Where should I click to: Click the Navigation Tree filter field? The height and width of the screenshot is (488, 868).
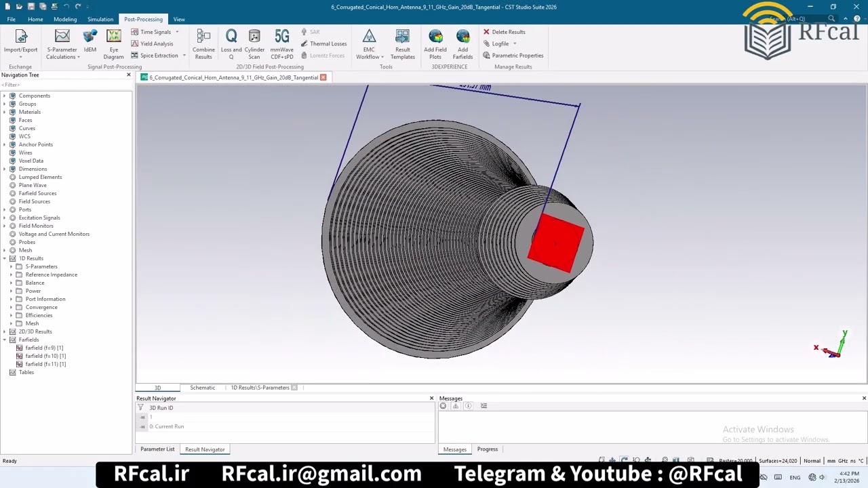(66, 85)
